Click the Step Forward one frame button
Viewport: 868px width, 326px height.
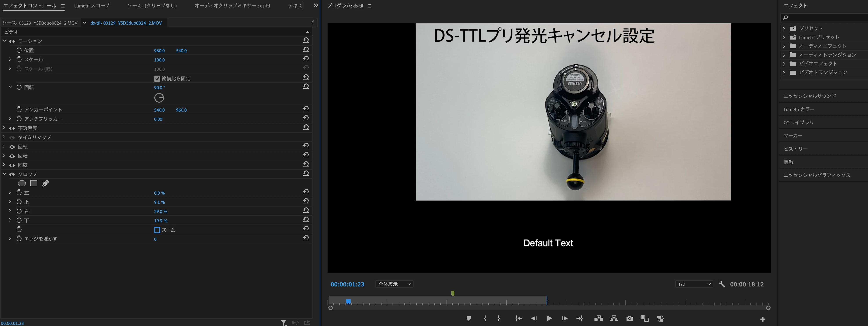565,318
